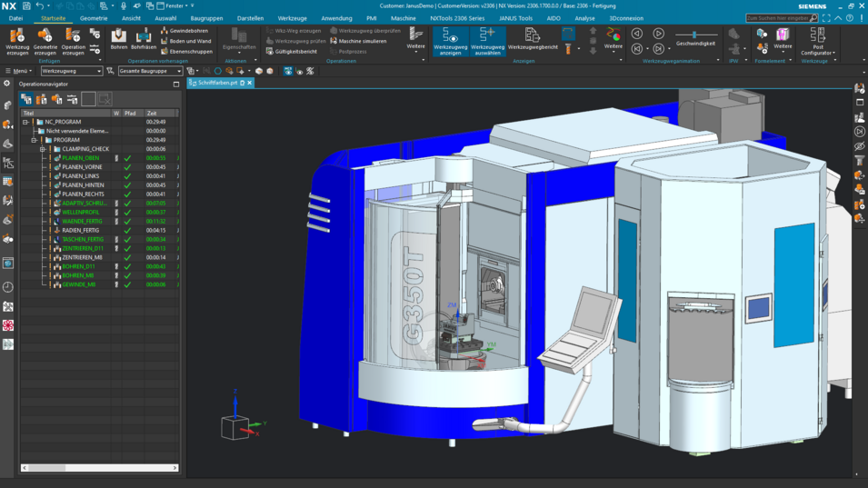Click the navigator horizontal scrollbar

coord(100,467)
